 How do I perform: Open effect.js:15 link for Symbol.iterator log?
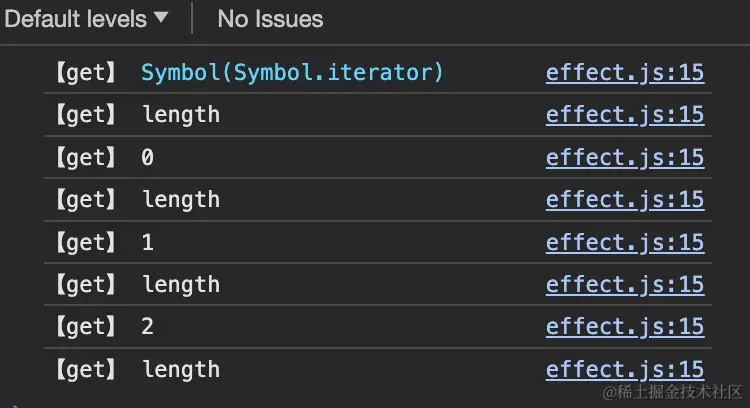(x=625, y=72)
